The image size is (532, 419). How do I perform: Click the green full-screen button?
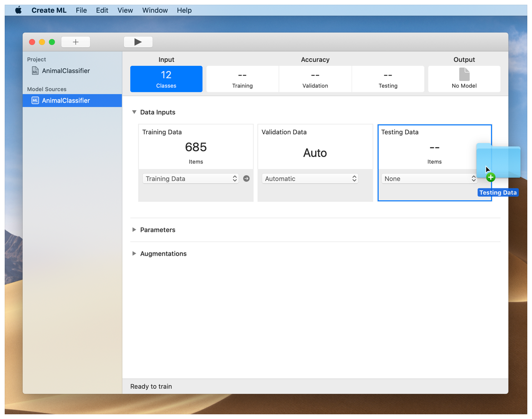point(52,42)
